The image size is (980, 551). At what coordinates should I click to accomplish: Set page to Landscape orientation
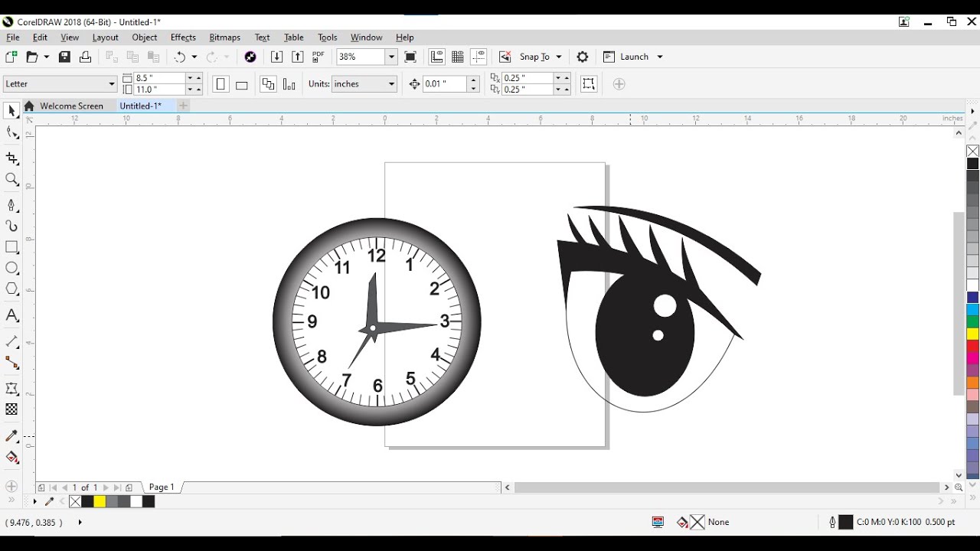(x=241, y=85)
